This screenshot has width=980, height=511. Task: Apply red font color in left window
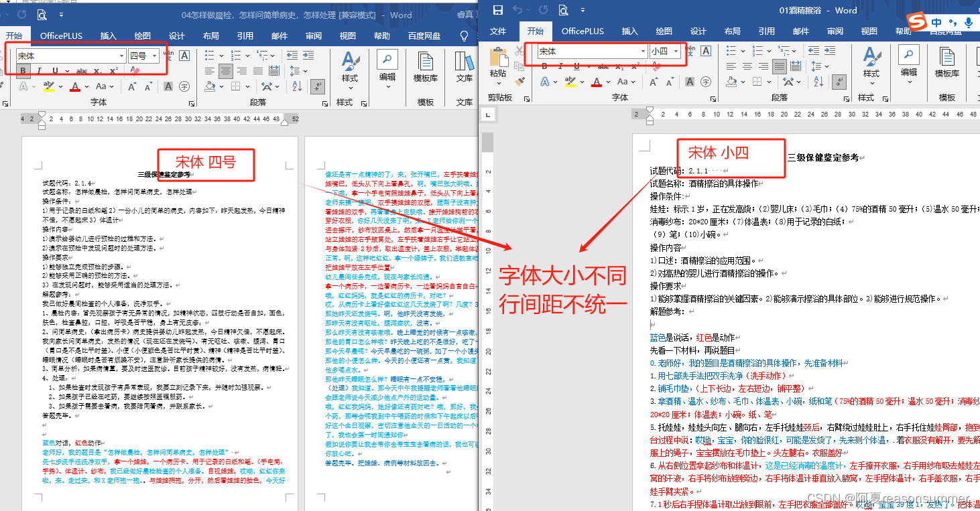click(75, 86)
